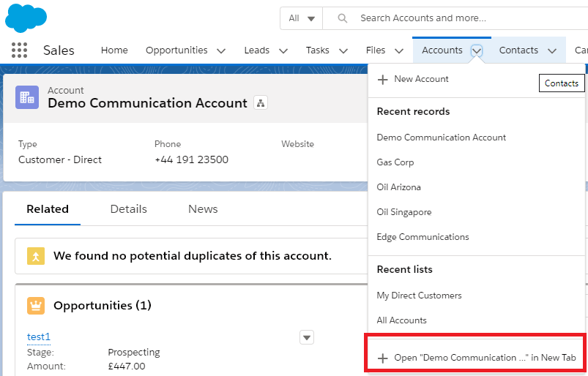Open the Files nav tab
The height and width of the screenshot is (376, 588).
pyautogui.click(x=376, y=50)
